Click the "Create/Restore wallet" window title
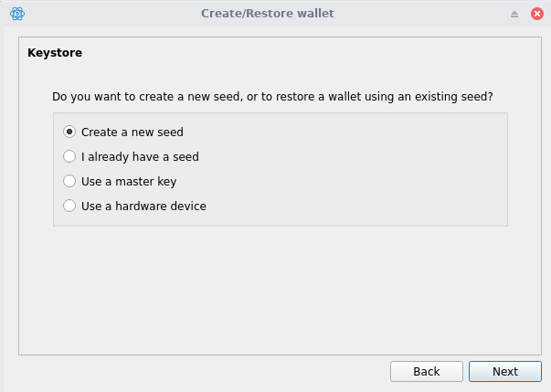The height and width of the screenshot is (392, 551). coord(268,14)
